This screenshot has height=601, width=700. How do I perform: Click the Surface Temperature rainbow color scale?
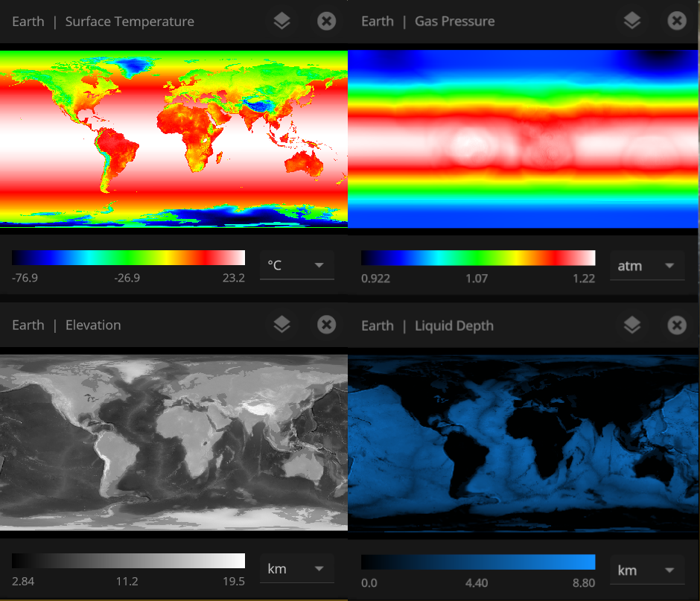point(128,258)
